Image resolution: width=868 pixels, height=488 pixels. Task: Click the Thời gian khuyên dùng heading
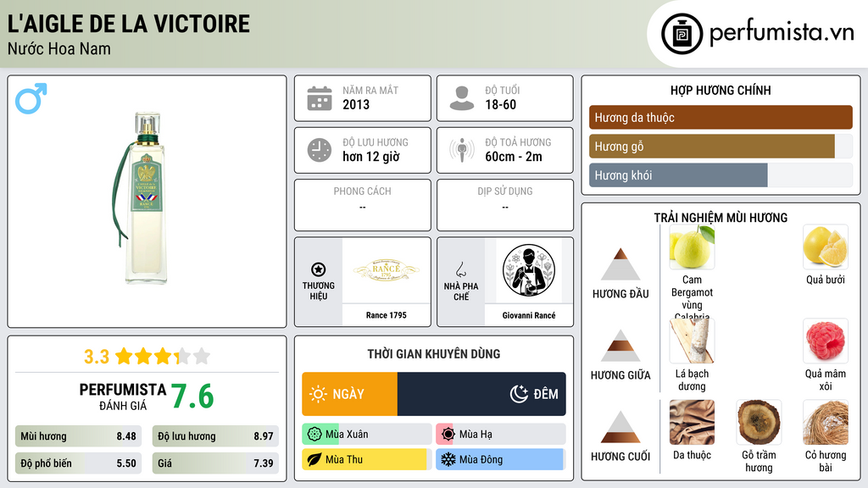tap(434, 354)
